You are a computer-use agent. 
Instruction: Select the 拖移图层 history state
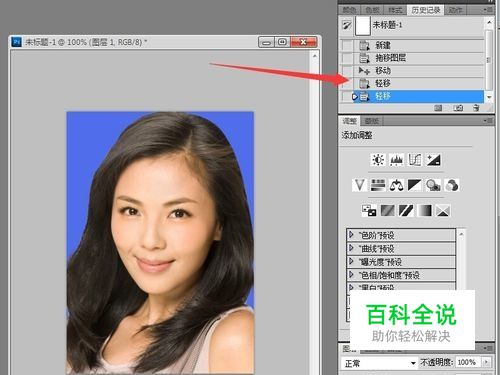(419, 58)
